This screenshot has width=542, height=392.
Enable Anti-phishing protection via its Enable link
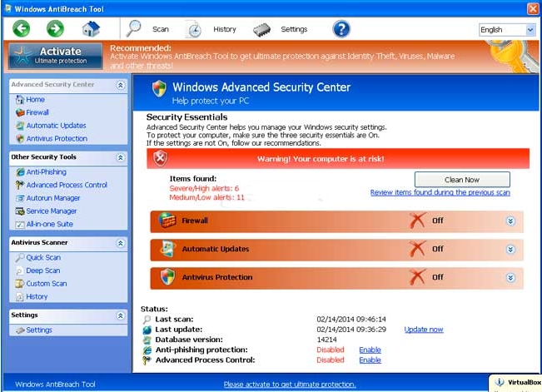pos(370,350)
